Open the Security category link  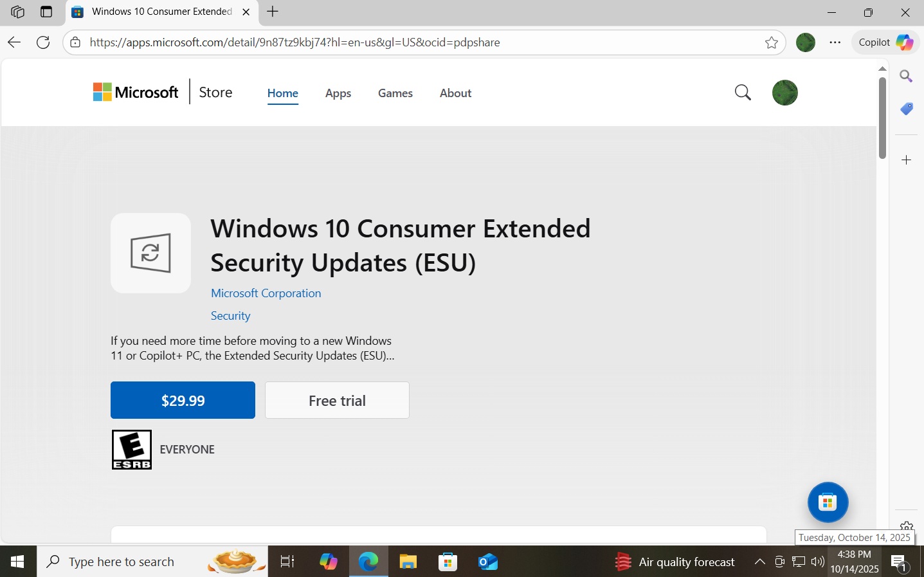(231, 316)
